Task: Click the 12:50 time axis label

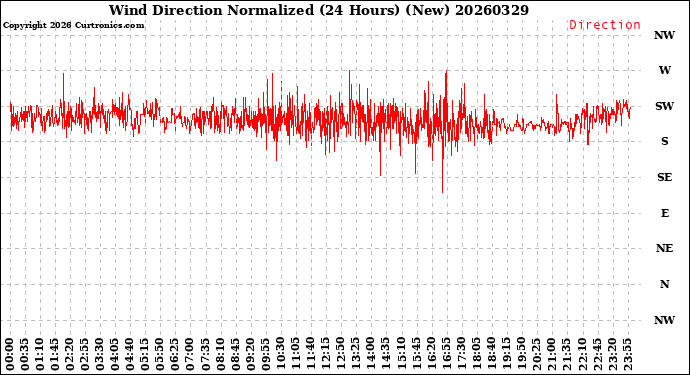Action: pos(341,354)
